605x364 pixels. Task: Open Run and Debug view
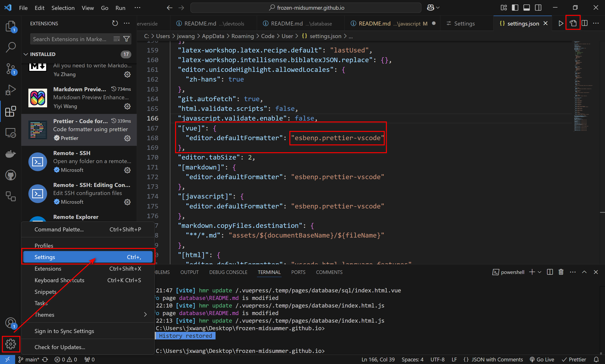click(x=11, y=90)
